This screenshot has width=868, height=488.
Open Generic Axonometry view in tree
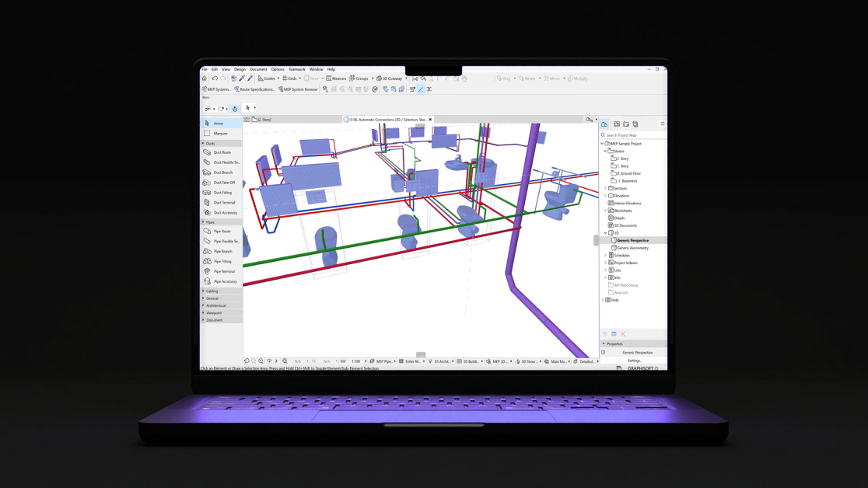[x=632, y=248]
